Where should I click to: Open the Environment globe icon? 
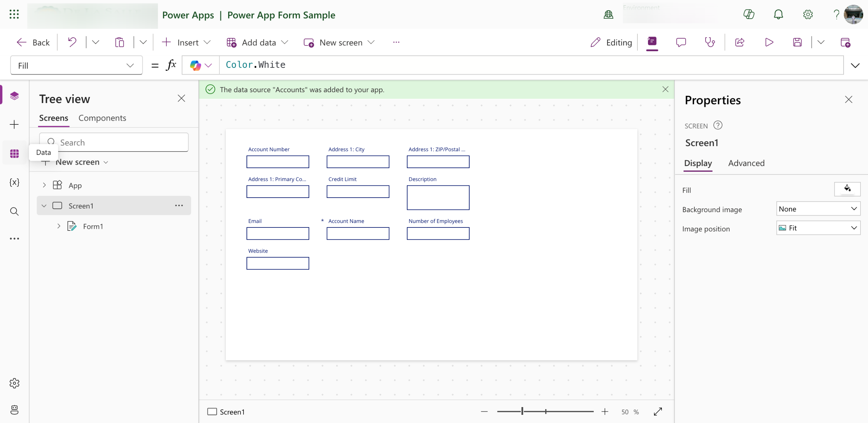[x=609, y=14]
